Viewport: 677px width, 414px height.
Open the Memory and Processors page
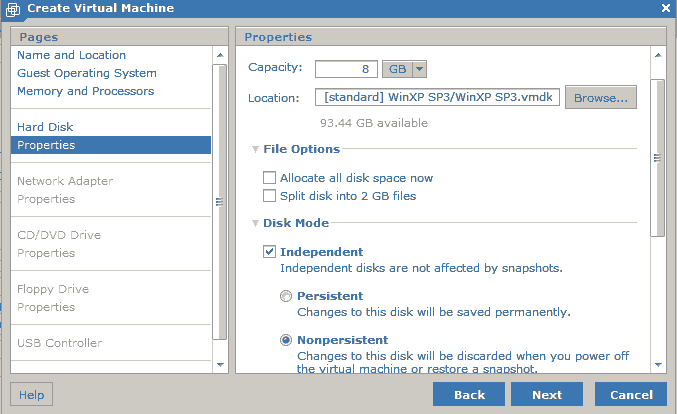pyautogui.click(x=85, y=91)
